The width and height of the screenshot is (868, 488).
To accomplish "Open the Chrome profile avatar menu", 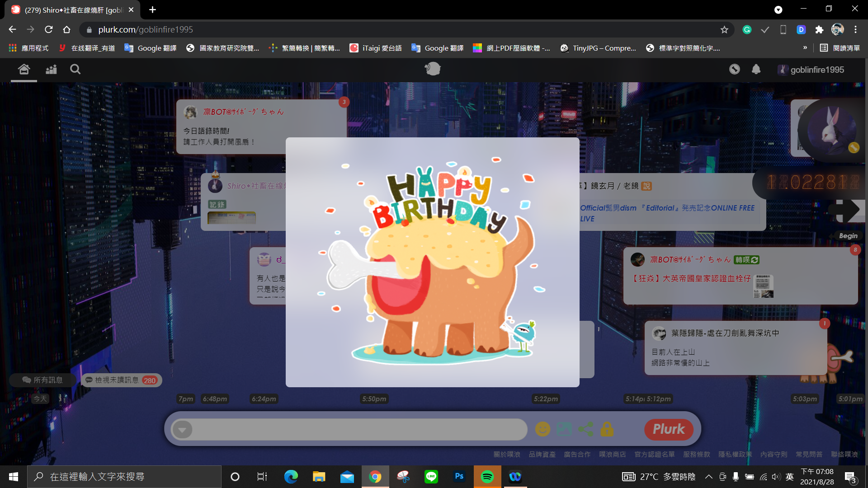I will click(837, 29).
